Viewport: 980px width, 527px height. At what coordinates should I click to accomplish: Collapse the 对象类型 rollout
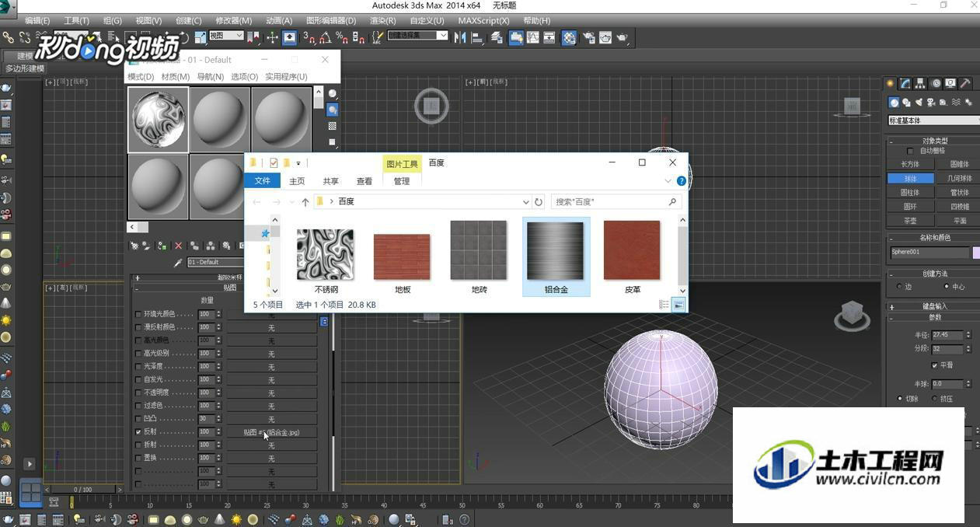[x=933, y=141]
